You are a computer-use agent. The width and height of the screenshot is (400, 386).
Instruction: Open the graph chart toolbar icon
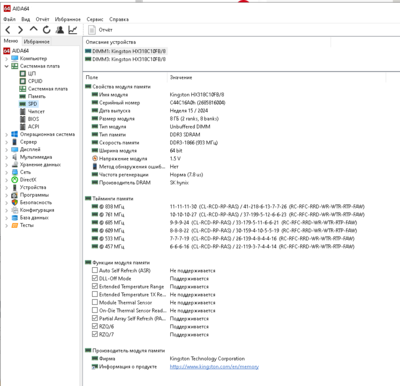(x=73, y=30)
